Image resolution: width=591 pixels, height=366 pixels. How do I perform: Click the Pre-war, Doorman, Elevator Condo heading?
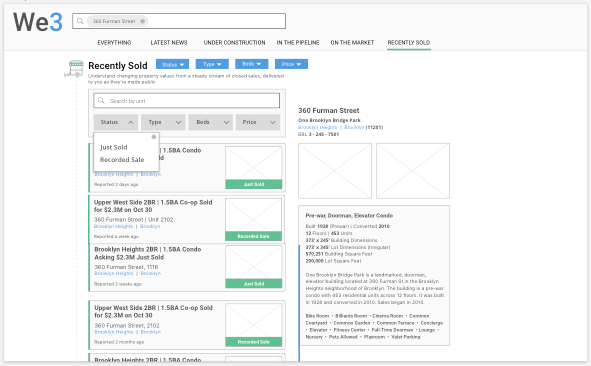pos(349,216)
